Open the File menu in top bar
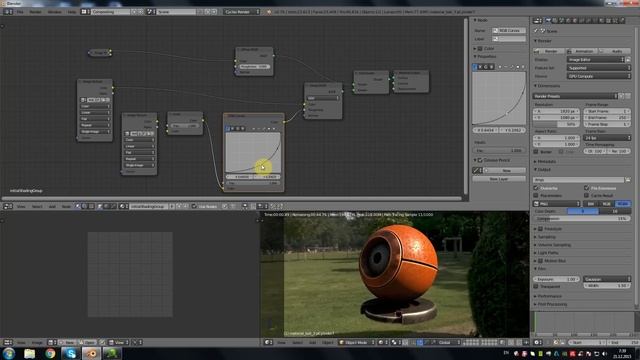This screenshot has width=640, height=360. pos(20,12)
